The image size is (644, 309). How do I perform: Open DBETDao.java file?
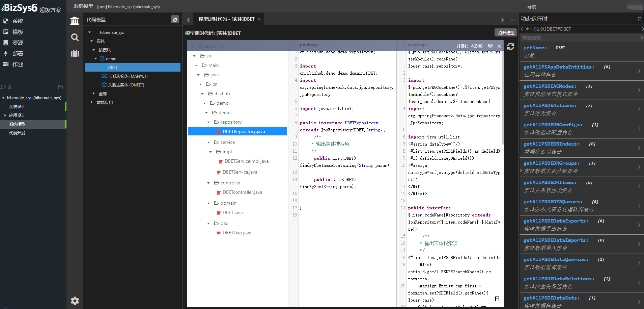[x=237, y=233]
